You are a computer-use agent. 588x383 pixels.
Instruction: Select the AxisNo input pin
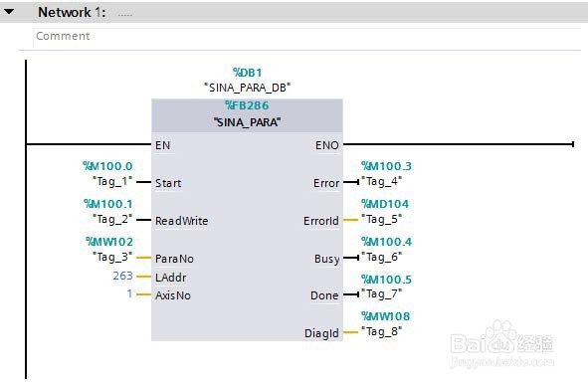pos(173,295)
